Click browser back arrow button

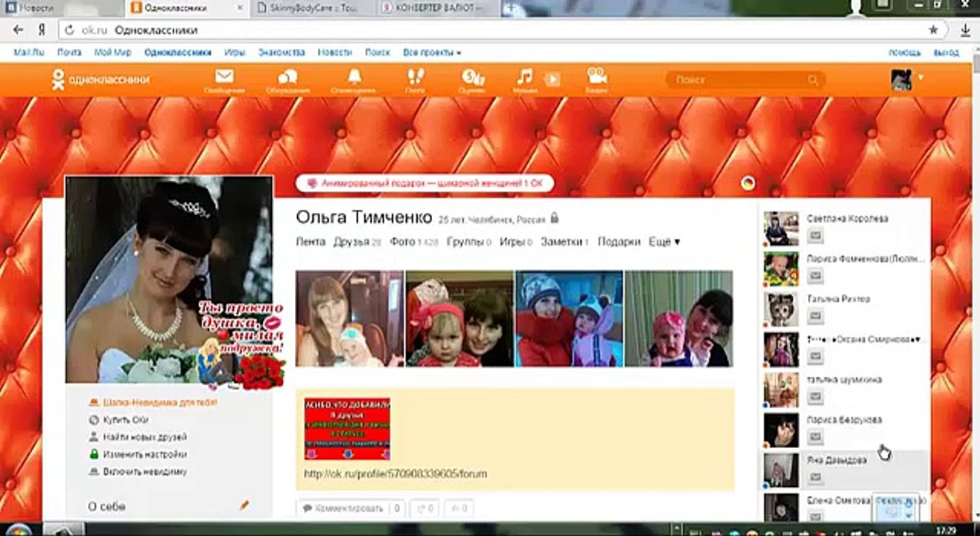(19, 31)
